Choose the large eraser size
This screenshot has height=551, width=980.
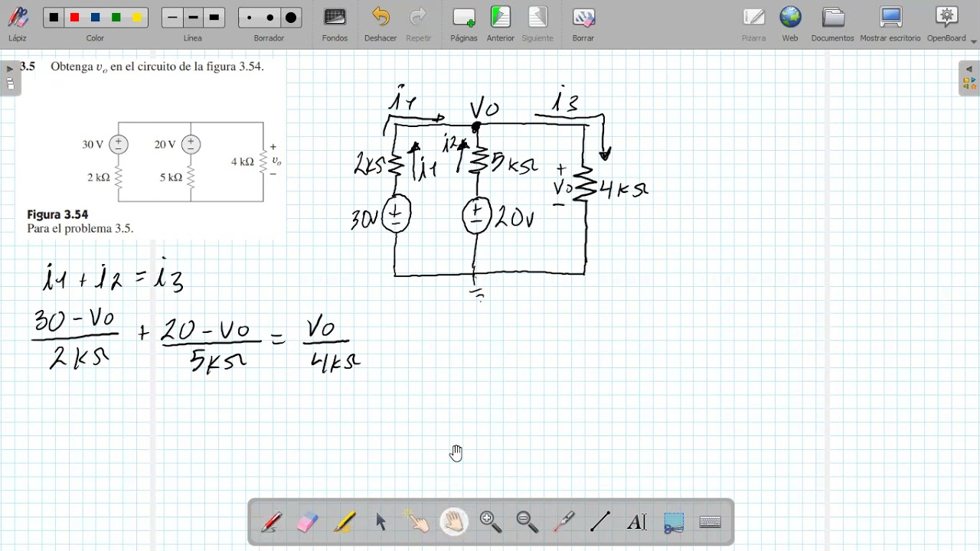pos(291,18)
